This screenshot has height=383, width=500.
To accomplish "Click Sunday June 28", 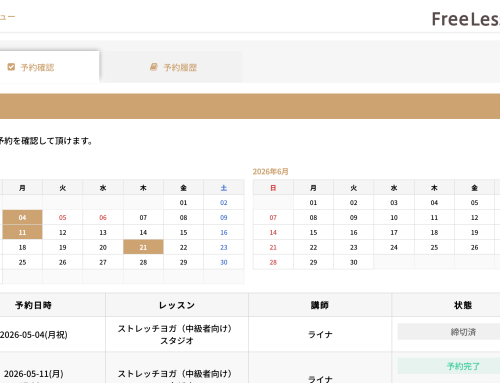I will coord(273,262).
